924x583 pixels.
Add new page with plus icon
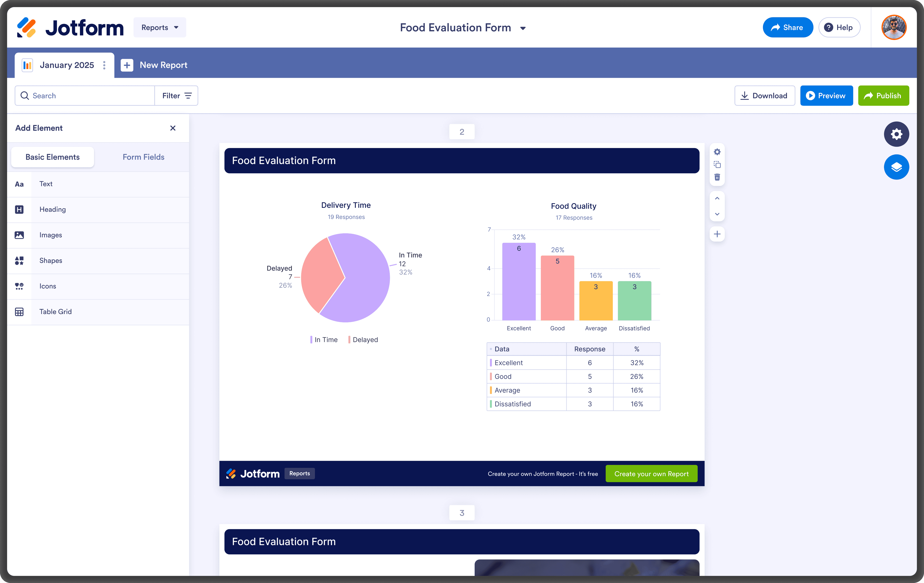pyautogui.click(x=717, y=234)
